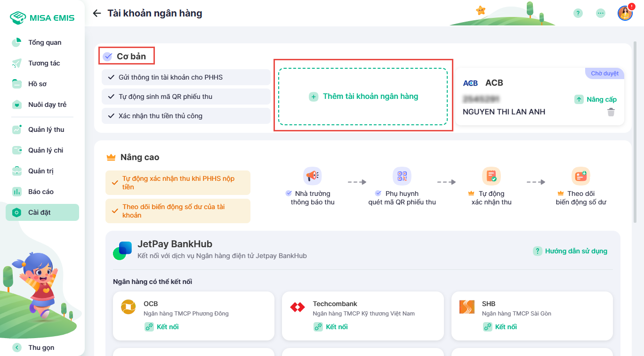
Task: Click the MISA EMIS logo
Action: pos(42,18)
